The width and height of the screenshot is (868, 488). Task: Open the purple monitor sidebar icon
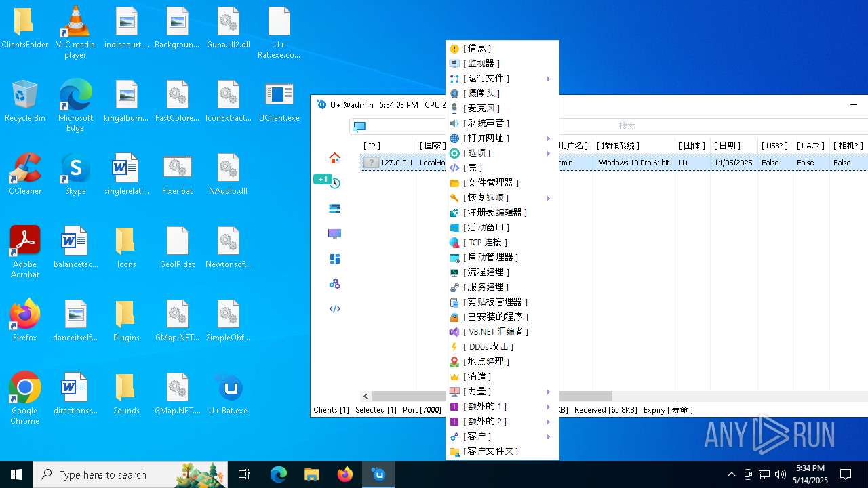[334, 234]
